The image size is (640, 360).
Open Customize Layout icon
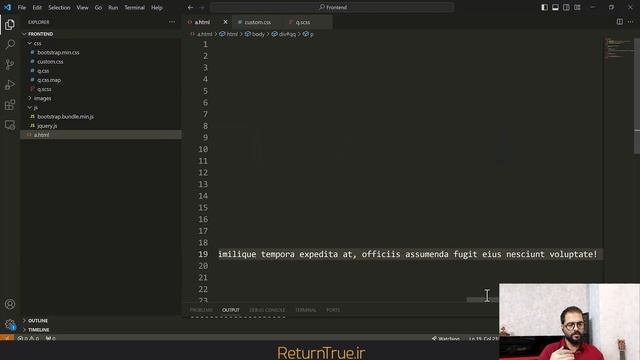[577, 7]
